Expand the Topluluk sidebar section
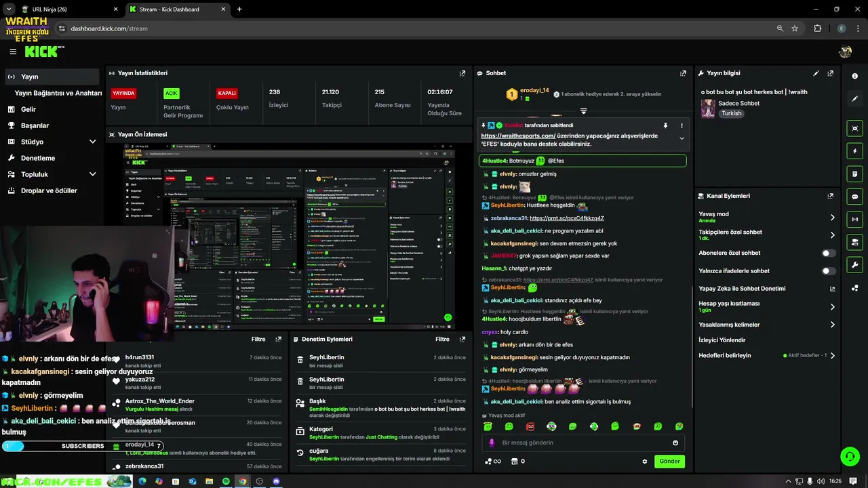868x488 pixels. pos(92,174)
